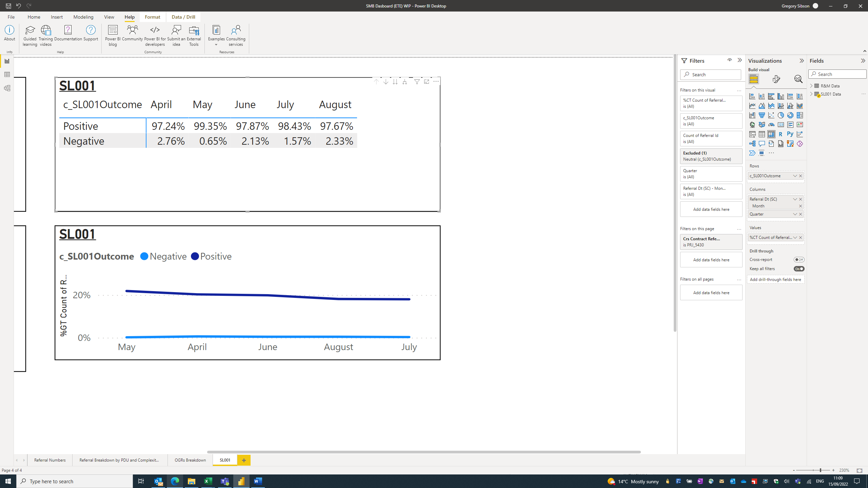Search in the Fields pane box

pos(837,74)
